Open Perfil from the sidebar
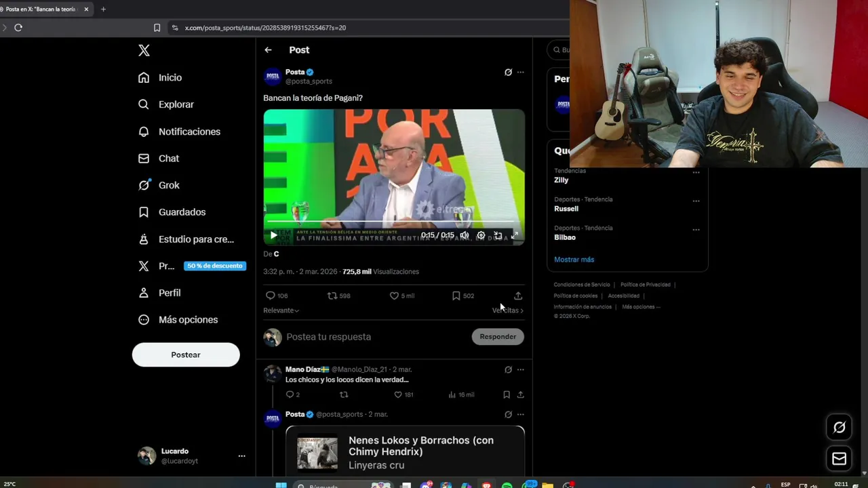Image resolution: width=868 pixels, height=488 pixels. pyautogui.click(x=159, y=293)
